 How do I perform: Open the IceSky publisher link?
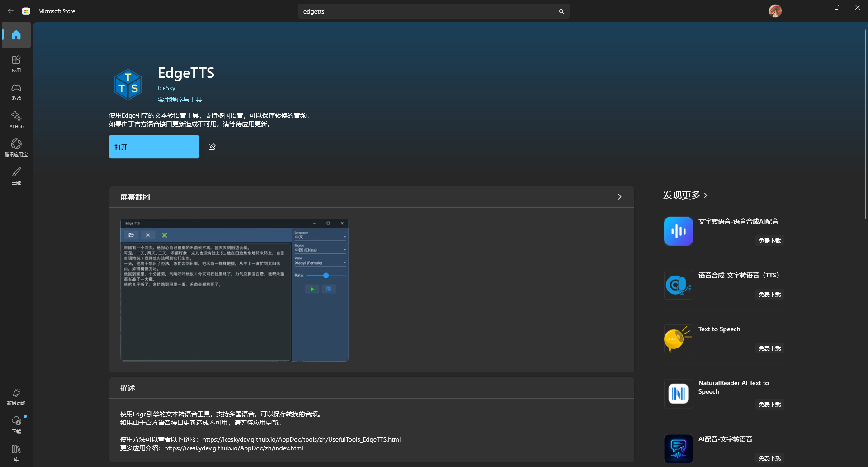[x=166, y=88]
